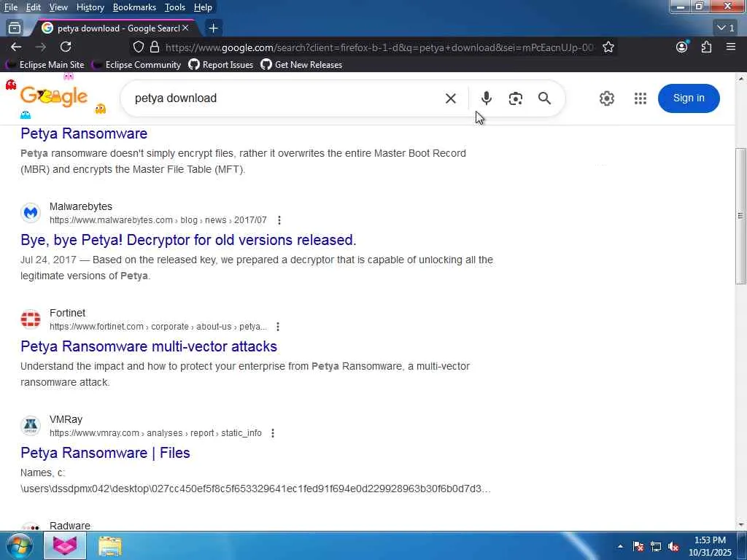Show hidden system tray icons
Image resolution: width=747 pixels, height=560 pixels.
[x=620, y=546]
